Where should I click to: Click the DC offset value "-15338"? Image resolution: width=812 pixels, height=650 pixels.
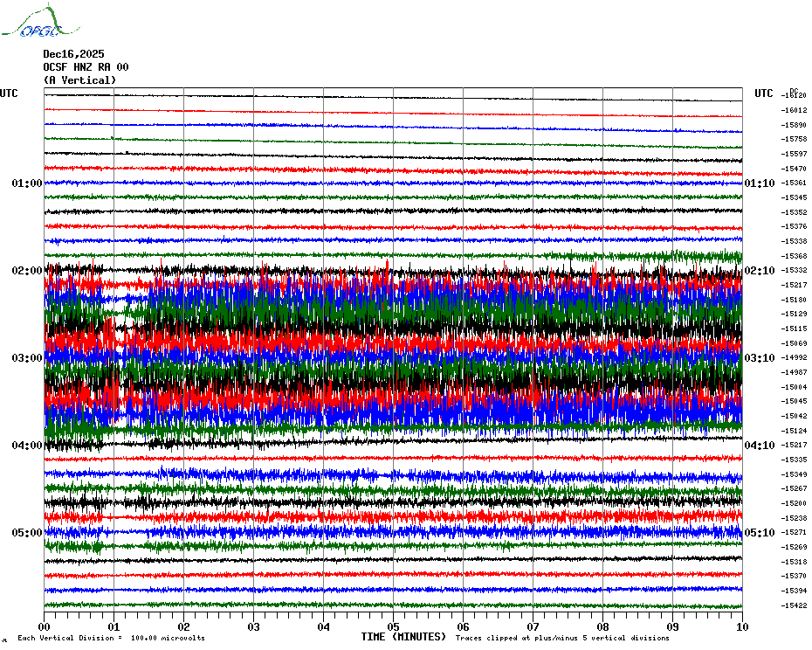[x=794, y=241]
